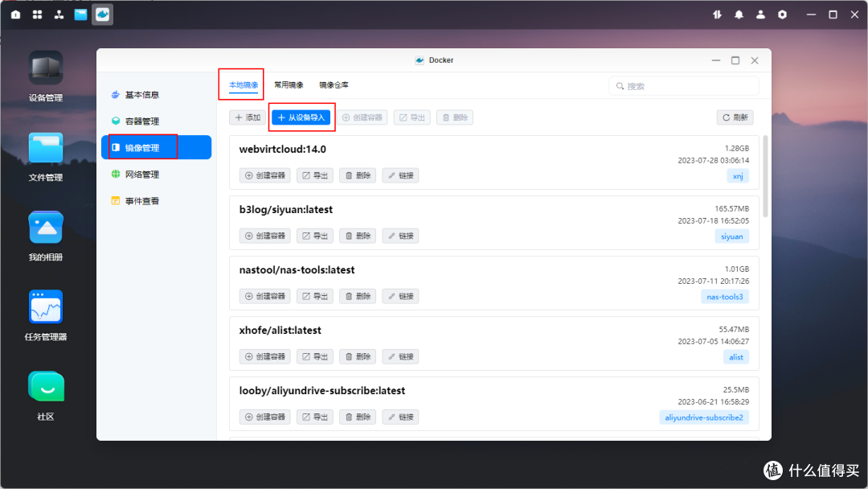Select 镜像管理 in Docker sidebar
Screen dimensions: 868x489
click(x=156, y=147)
